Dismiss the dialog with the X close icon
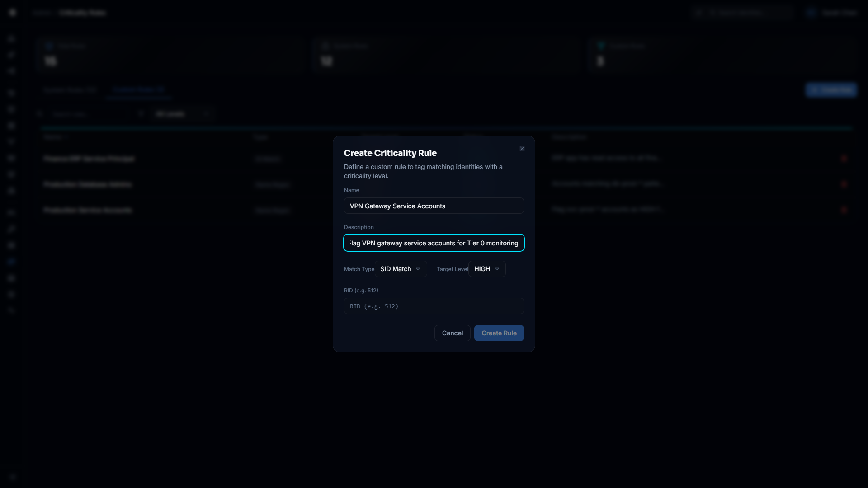 (x=522, y=148)
